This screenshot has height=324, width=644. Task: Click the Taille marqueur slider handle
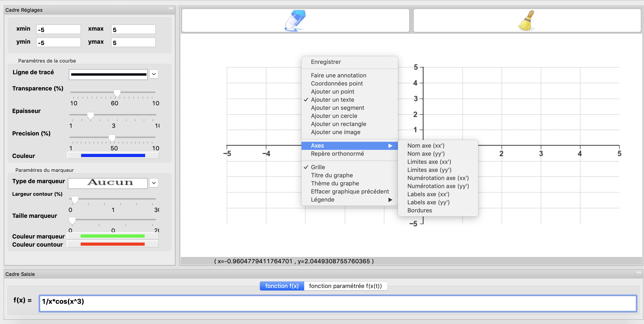(x=72, y=221)
